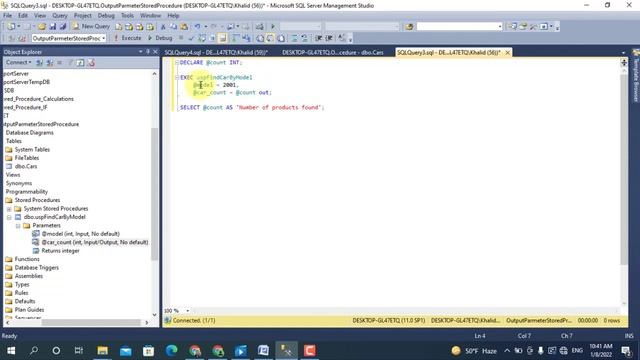Viewport: 640px width, 360px height.
Task: Click the pin Auto Hide icon of Object Explorer
Action: 148,52
